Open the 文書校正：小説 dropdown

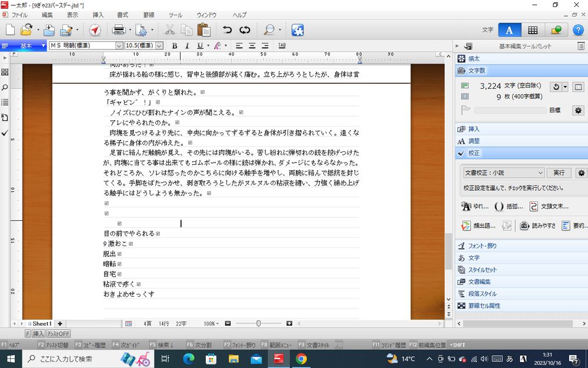click(504, 173)
